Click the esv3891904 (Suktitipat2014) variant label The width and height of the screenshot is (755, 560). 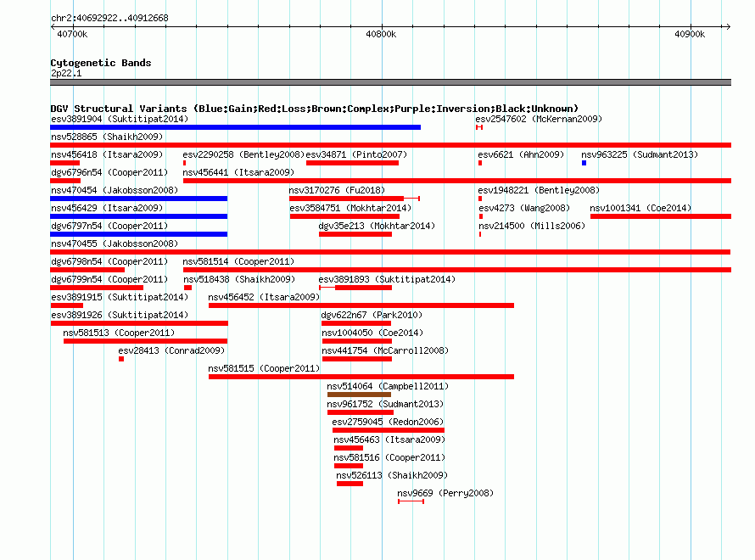120,119
